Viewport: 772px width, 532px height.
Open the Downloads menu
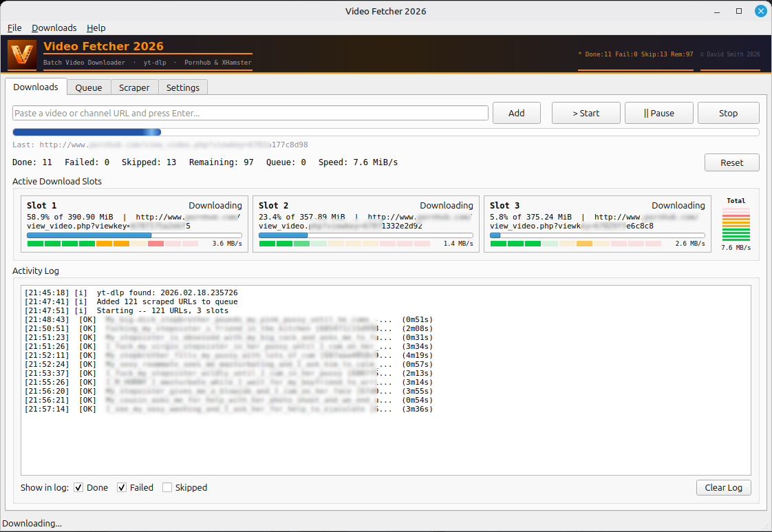click(x=54, y=28)
